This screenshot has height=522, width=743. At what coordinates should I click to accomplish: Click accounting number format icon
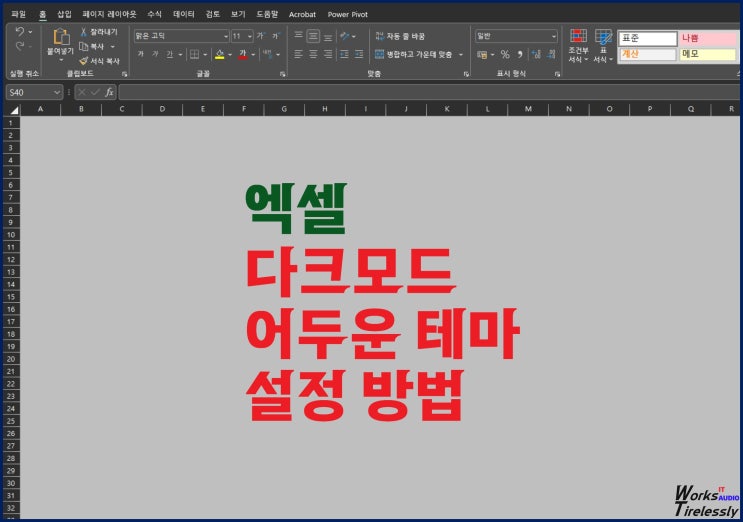(x=482, y=54)
